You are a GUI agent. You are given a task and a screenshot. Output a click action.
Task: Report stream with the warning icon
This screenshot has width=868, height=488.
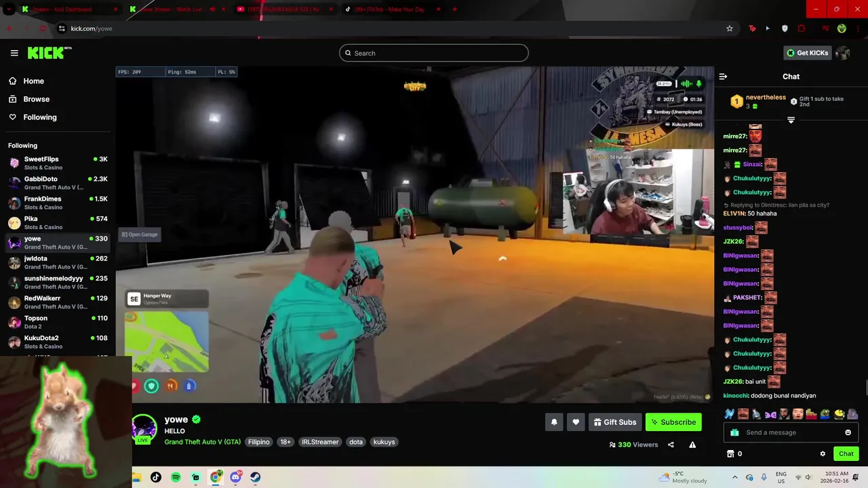[x=692, y=445]
